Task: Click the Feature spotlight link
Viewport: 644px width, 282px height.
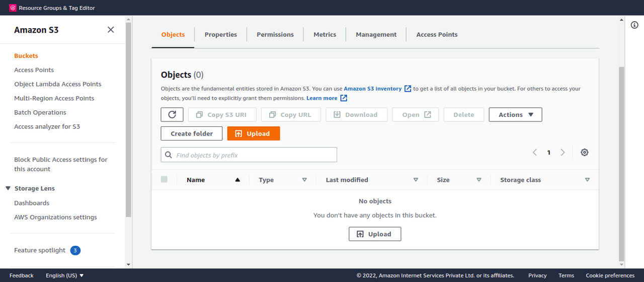Action: 40,250
